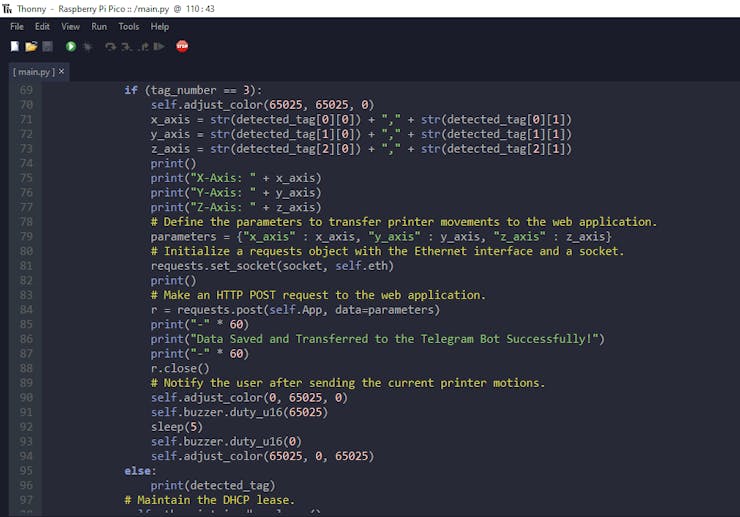Image resolution: width=740 pixels, height=517 pixels.
Task: Open the Edit menu
Action: [42, 26]
